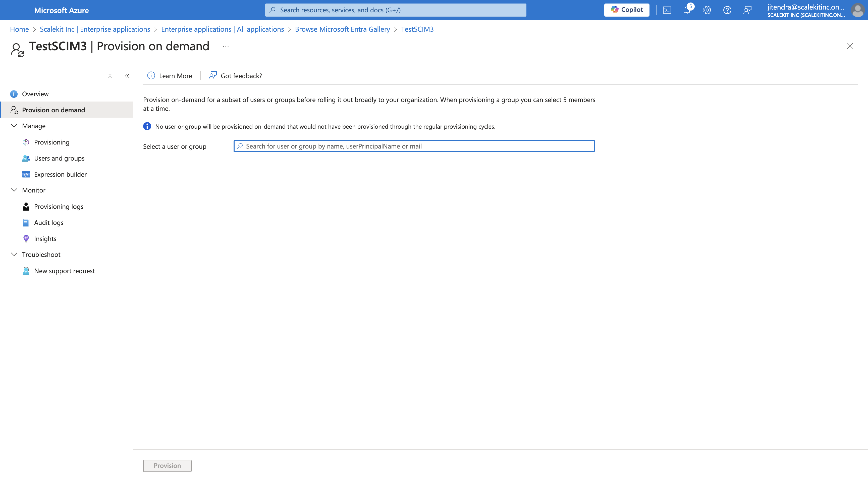
Task: Open the notifications bell icon
Action: tap(687, 10)
